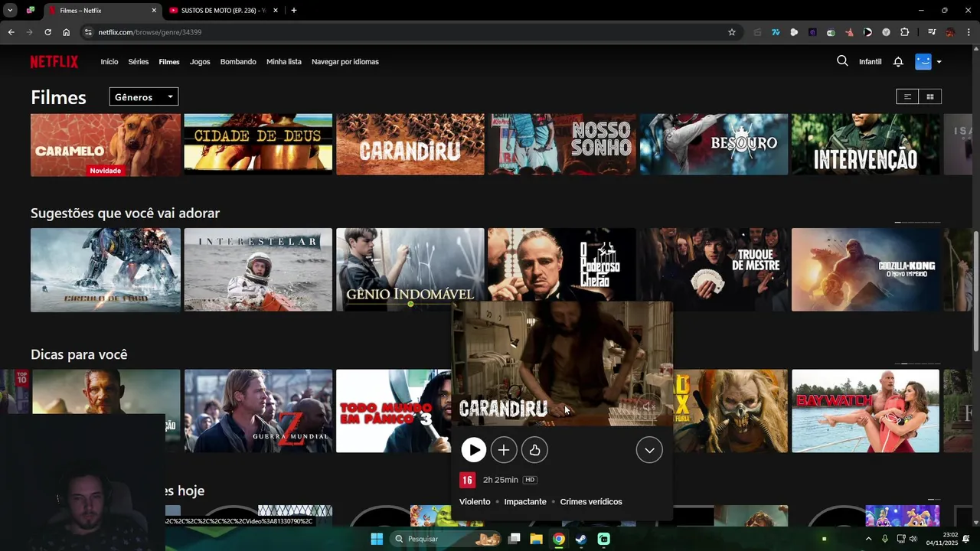Click the Violento tag
Screen dimensions: 980x551
pos(475,502)
